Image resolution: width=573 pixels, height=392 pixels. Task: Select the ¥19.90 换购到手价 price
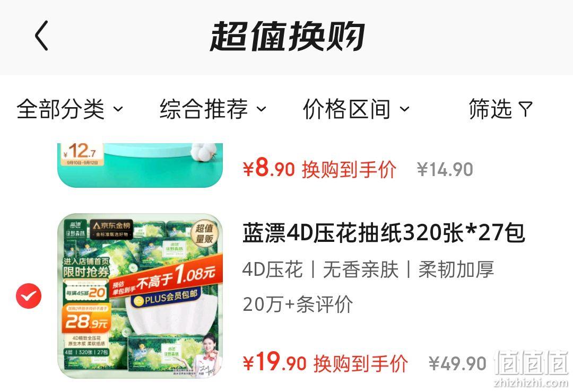point(325,363)
